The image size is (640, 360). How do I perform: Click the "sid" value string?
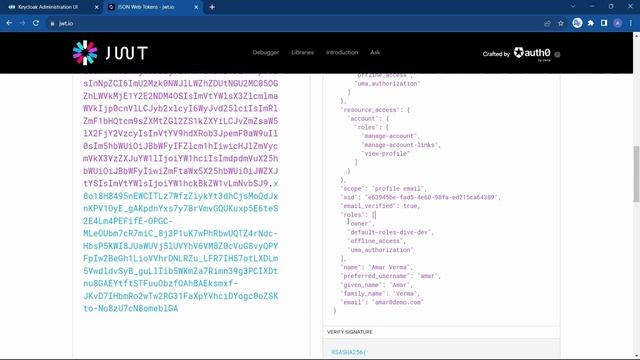click(x=431, y=198)
